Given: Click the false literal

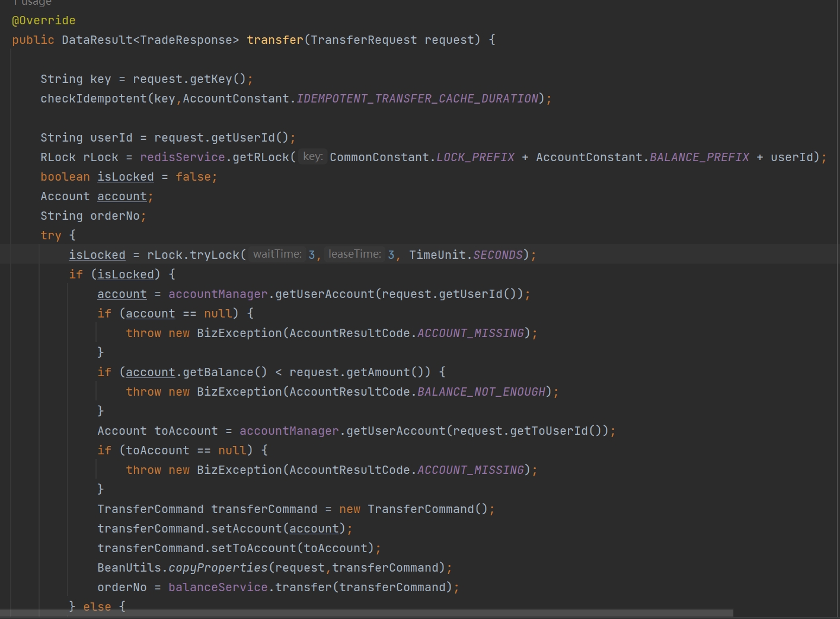Looking at the screenshot, I should coord(193,177).
